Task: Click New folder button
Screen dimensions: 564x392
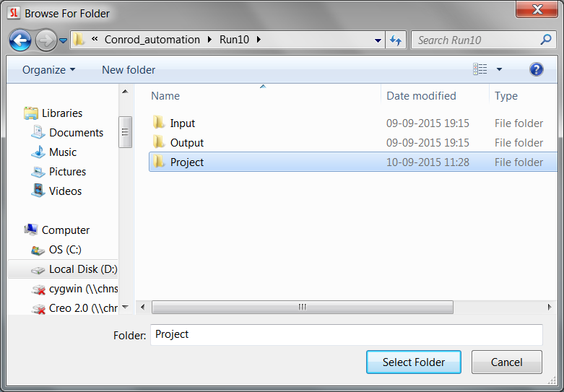Action: click(x=129, y=70)
